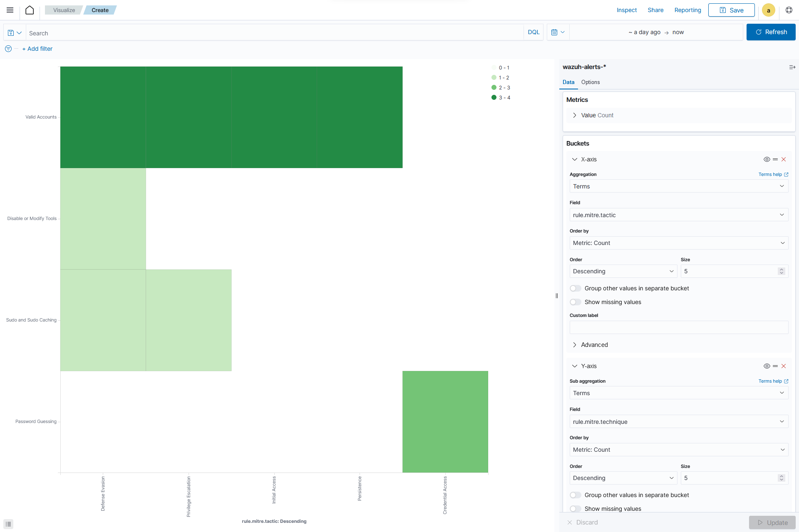Toggle Group other values in Y-axis bucket
The height and width of the screenshot is (532, 799).
click(x=576, y=495)
